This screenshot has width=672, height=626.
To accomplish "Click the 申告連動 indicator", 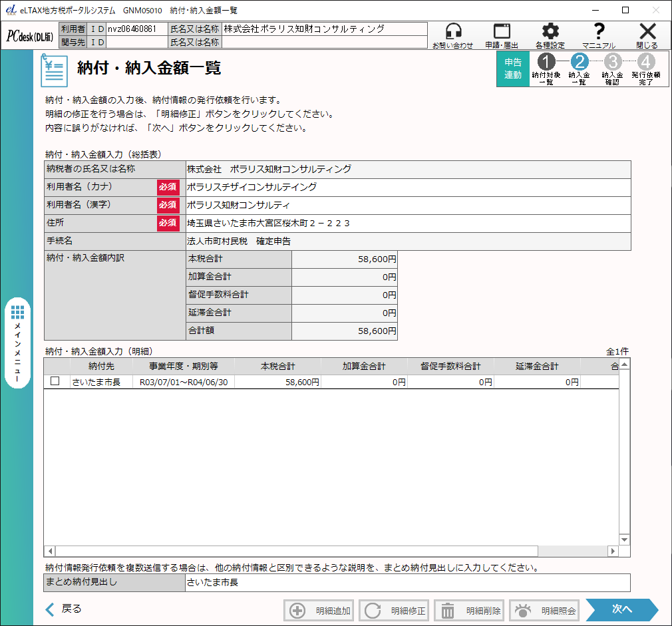I will click(513, 69).
